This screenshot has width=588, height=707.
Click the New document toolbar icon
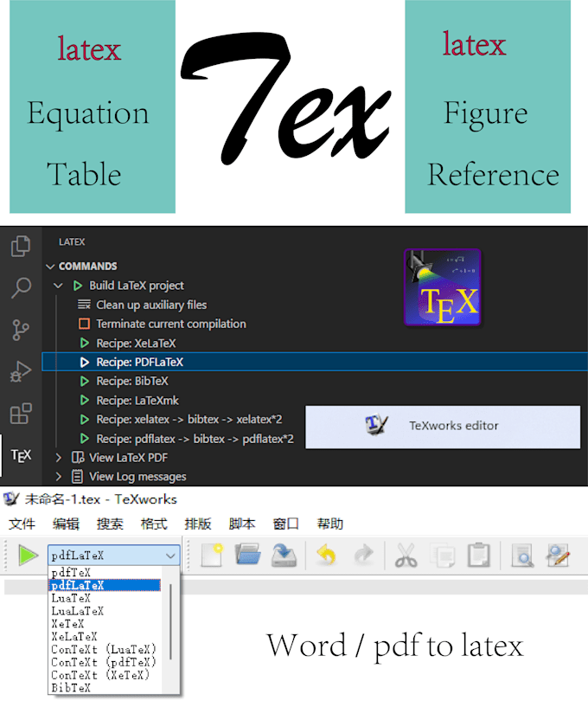(x=212, y=556)
